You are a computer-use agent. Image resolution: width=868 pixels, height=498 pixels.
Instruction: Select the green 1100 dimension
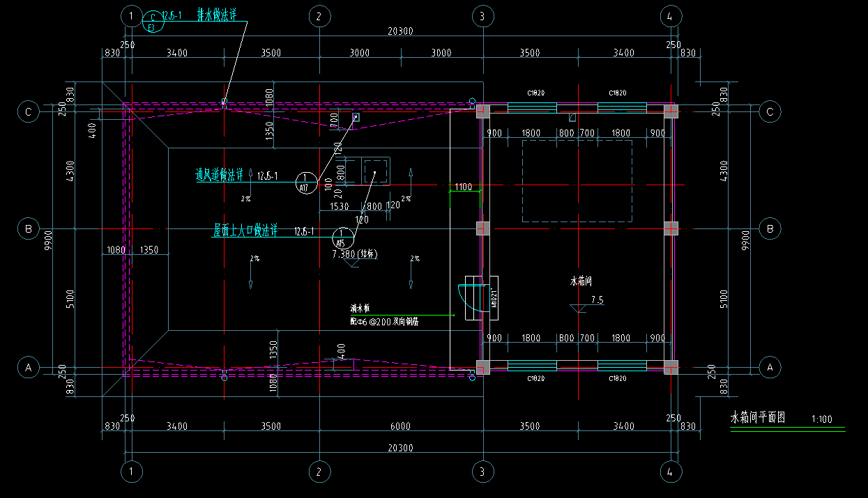[464, 187]
